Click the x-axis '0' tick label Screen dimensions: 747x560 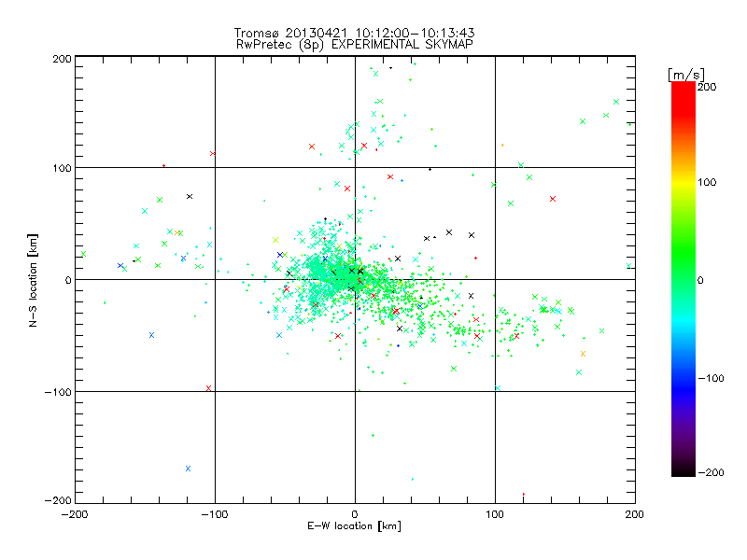[x=355, y=514]
